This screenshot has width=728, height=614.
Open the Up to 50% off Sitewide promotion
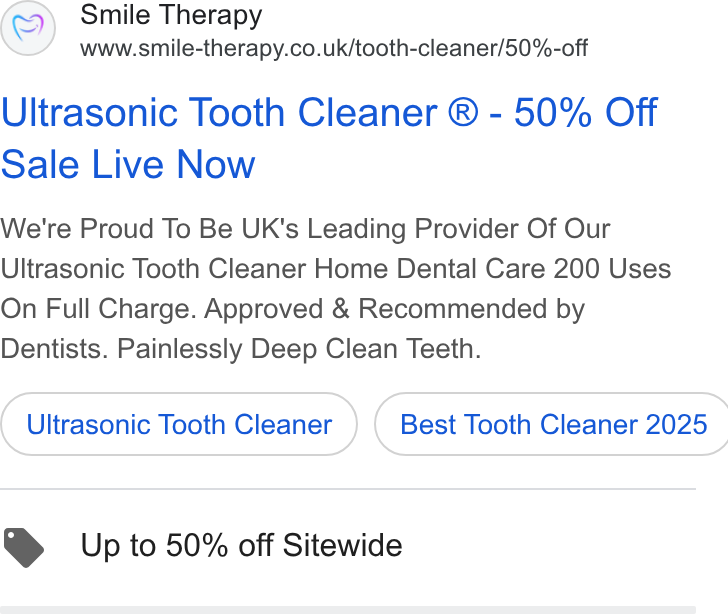click(241, 545)
